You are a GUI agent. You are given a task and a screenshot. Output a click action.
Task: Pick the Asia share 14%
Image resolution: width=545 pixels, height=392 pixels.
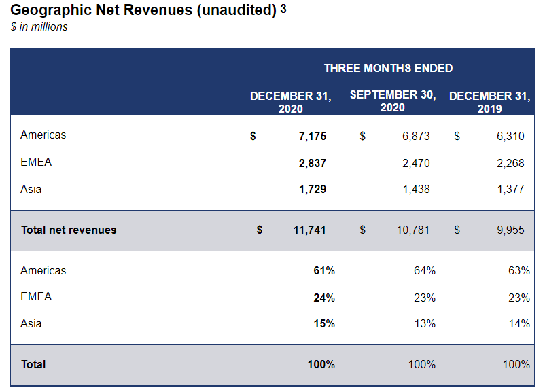coord(519,323)
